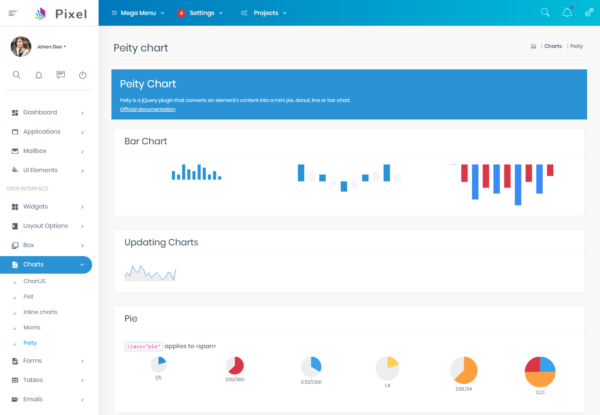The height and width of the screenshot is (415, 600).
Task: Click the Box sidebar icon
Action: (x=15, y=245)
